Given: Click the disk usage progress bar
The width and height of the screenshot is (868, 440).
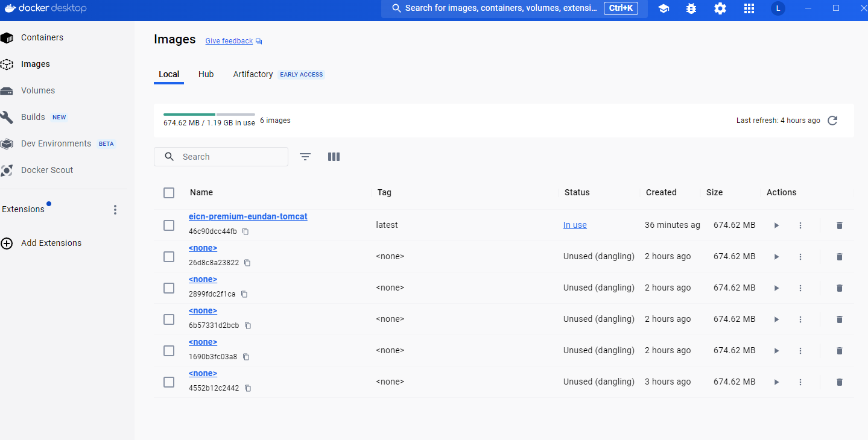Looking at the screenshot, I should (209, 114).
